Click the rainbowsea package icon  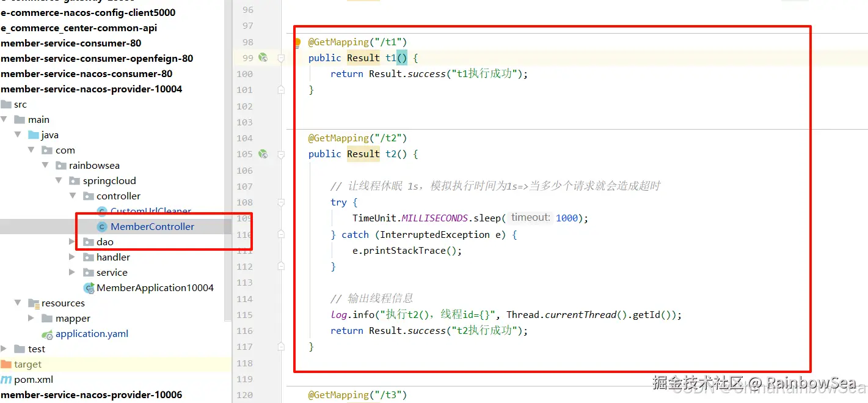click(x=61, y=166)
